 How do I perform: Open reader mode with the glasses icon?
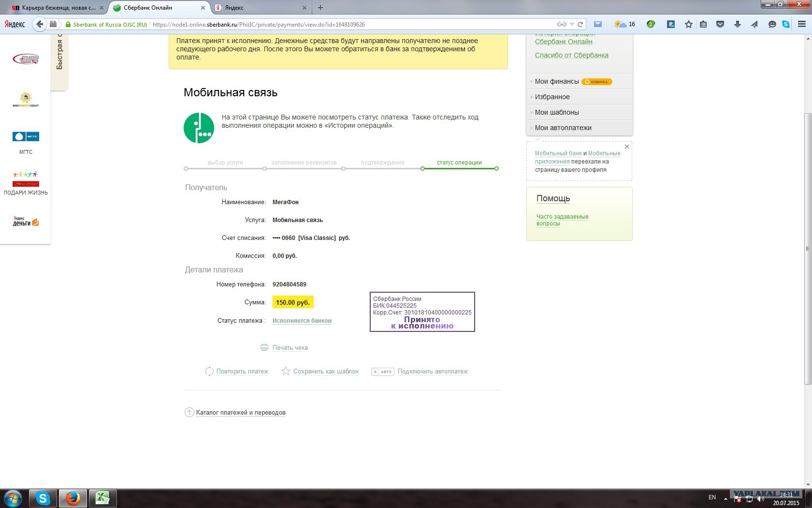coord(562,24)
